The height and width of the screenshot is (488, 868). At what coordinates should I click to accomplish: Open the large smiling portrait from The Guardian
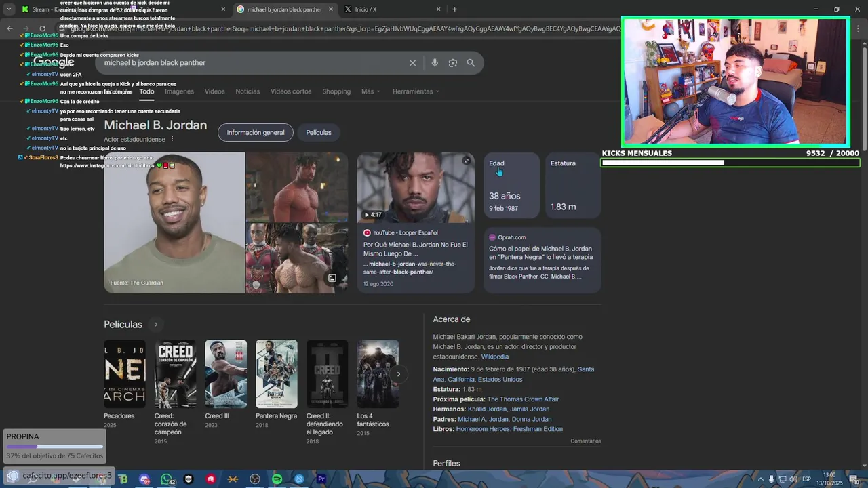click(174, 223)
